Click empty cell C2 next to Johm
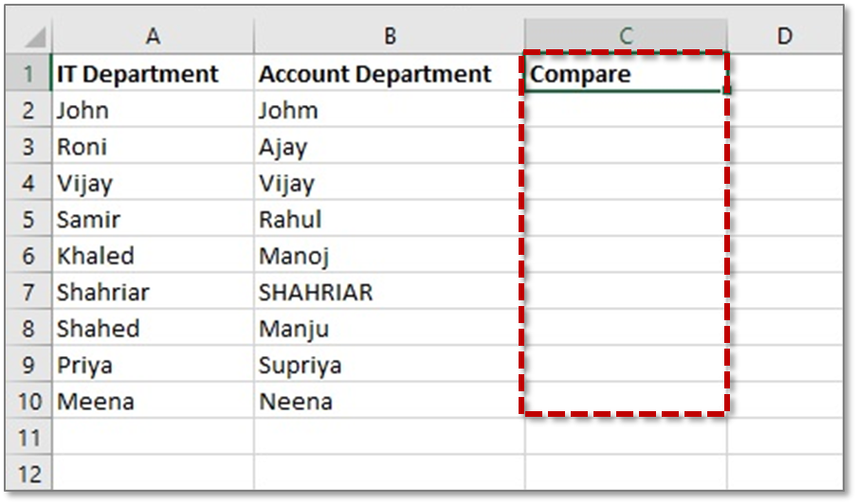 pos(626,109)
